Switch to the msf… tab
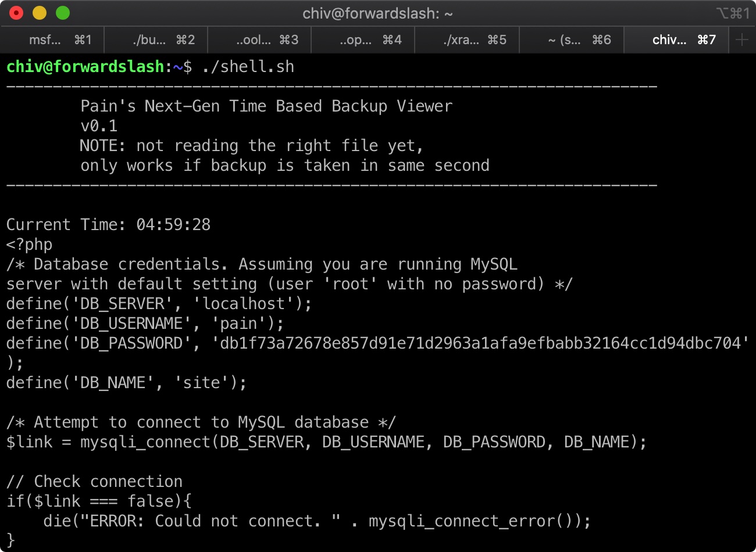 tap(52, 40)
